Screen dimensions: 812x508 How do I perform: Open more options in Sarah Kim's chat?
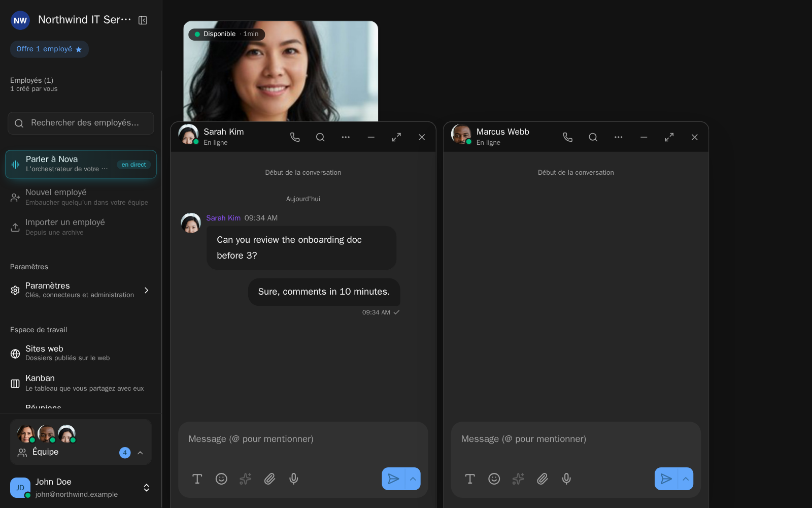(x=346, y=137)
